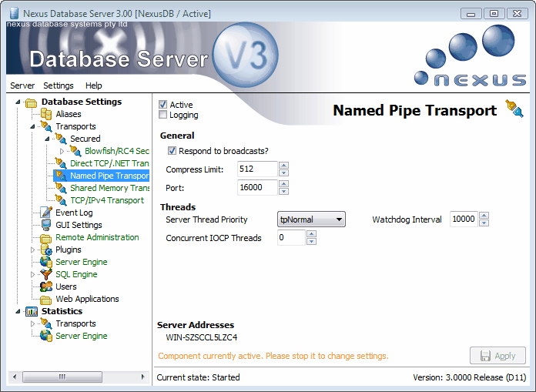Uncheck Respond to broadcasts option

point(172,151)
